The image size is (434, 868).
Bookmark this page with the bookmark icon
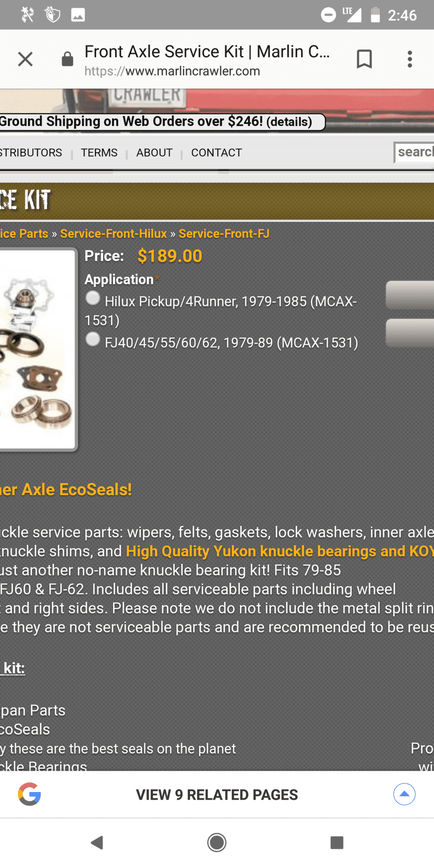click(364, 59)
